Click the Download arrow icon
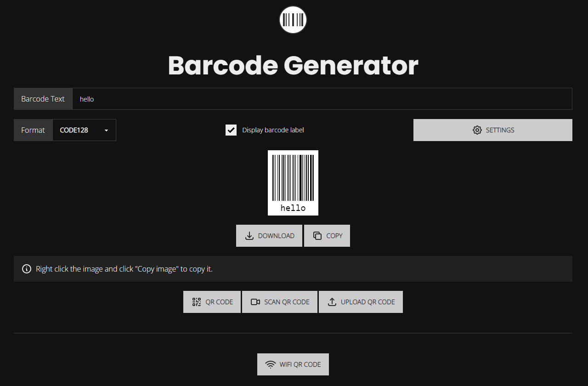The width and height of the screenshot is (588, 386). point(249,236)
